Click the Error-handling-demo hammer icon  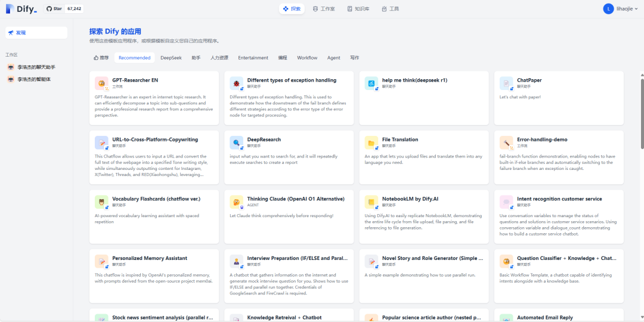pos(506,143)
